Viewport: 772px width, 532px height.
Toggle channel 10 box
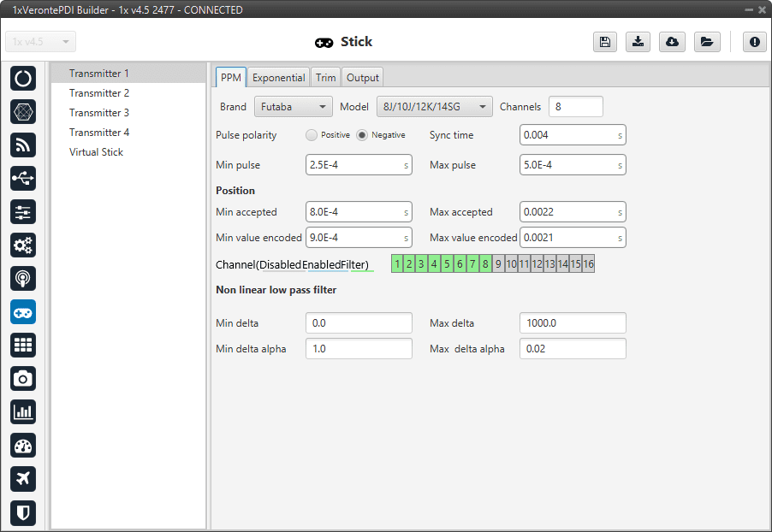click(x=511, y=263)
